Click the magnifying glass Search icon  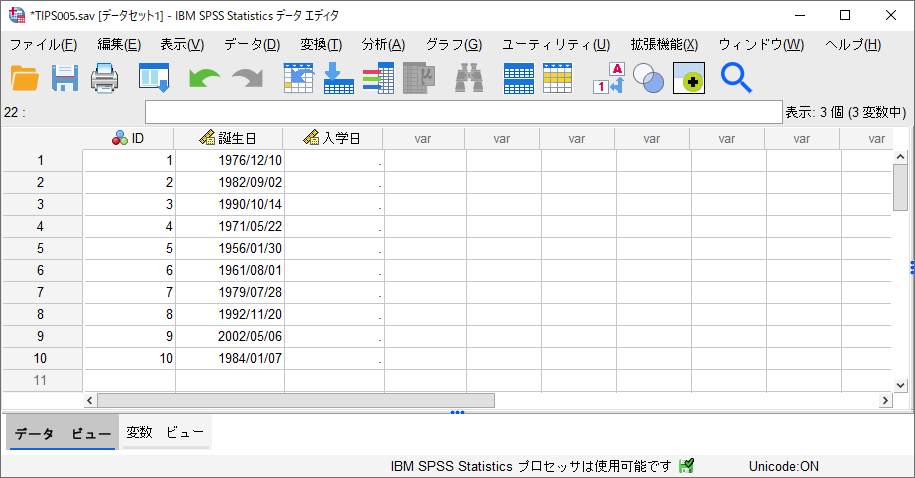coord(736,78)
